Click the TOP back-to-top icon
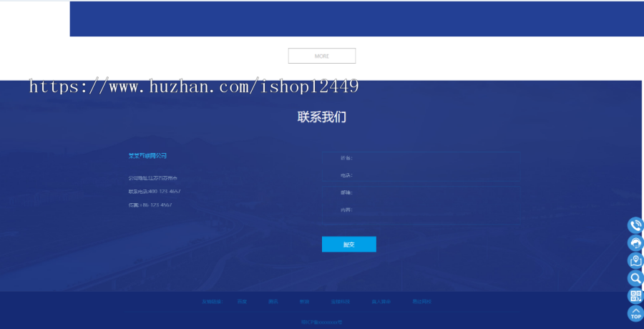644x329 pixels. 635,313
